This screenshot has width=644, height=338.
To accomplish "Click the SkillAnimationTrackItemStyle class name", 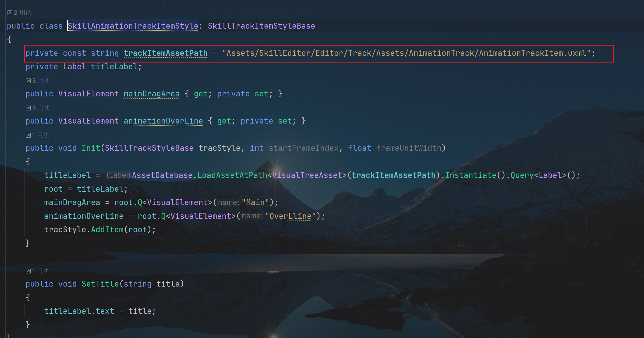I will (133, 26).
